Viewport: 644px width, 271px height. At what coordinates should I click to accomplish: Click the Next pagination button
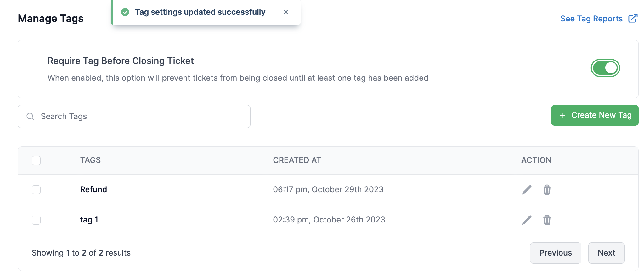click(x=606, y=253)
